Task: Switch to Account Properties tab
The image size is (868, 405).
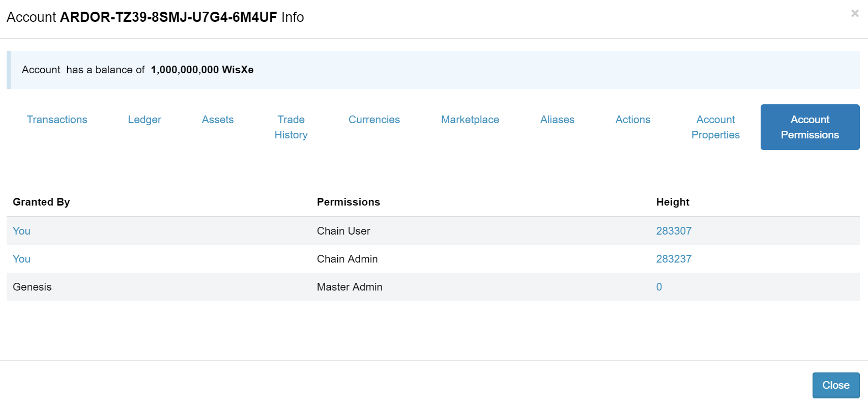Action: tap(715, 127)
